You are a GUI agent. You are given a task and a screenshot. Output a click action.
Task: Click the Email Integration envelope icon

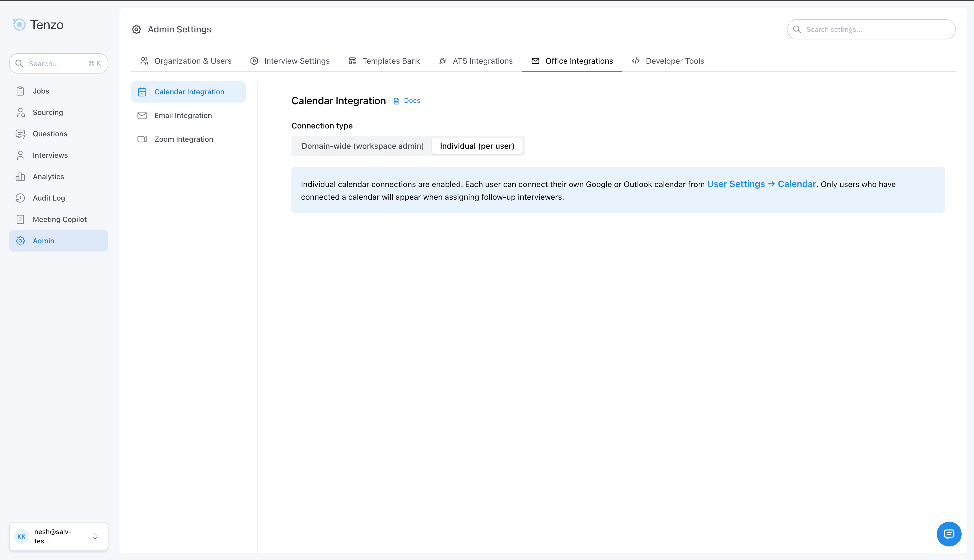tap(142, 115)
